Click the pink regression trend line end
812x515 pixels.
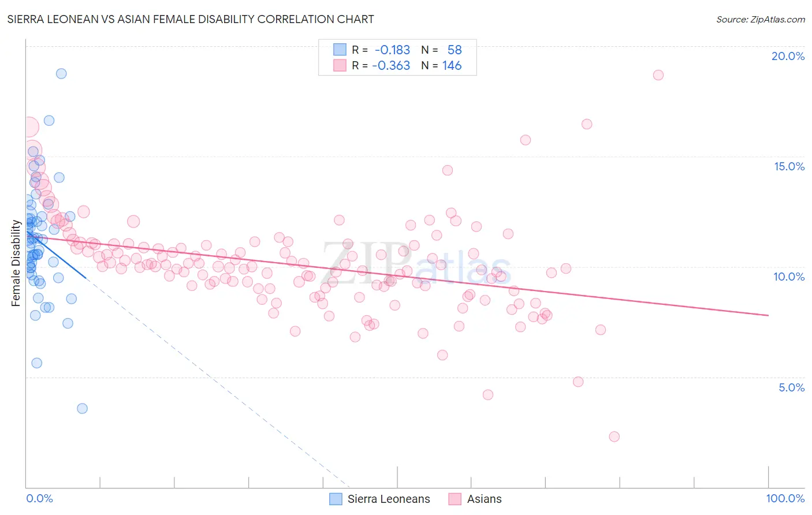(x=768, y=315)
